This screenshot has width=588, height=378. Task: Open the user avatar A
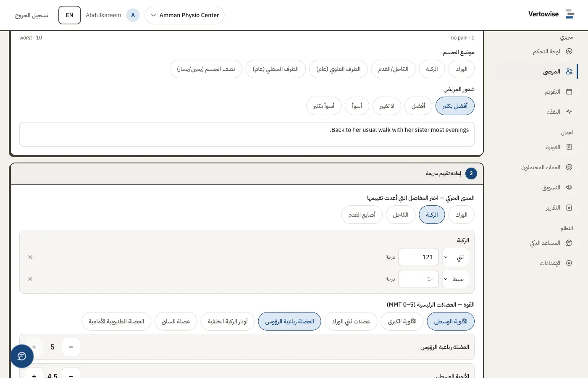tap(133, 15)
